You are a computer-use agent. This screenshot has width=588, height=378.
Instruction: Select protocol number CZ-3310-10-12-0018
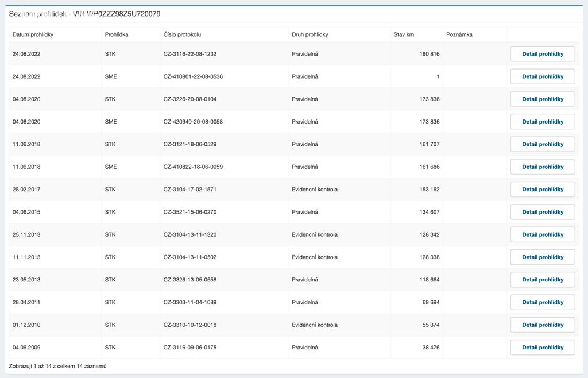[x=189, y=325]
